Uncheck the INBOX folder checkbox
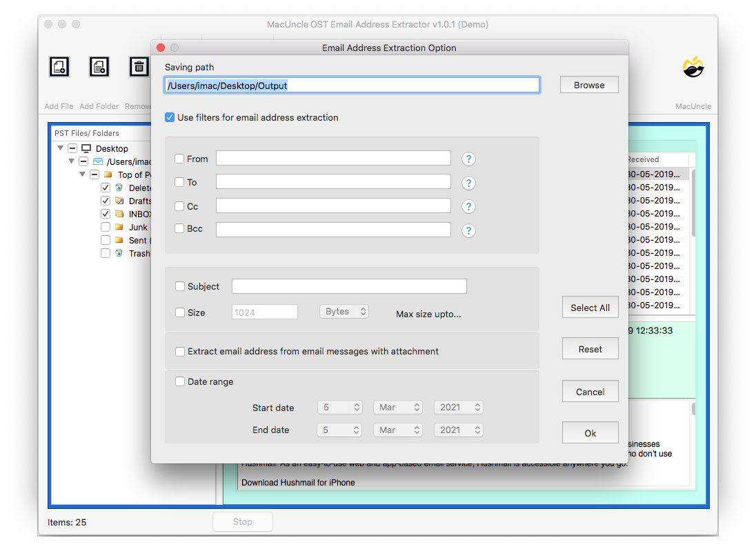756x551 pixels. [105, 214]
